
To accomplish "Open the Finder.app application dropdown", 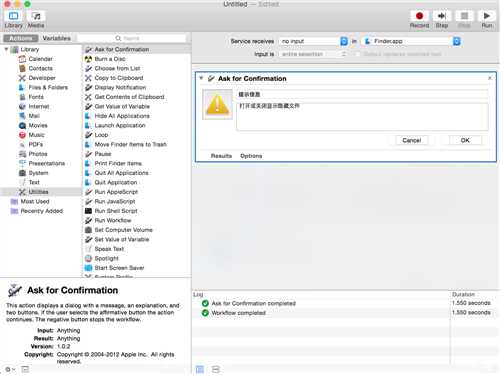I will 411,41.
